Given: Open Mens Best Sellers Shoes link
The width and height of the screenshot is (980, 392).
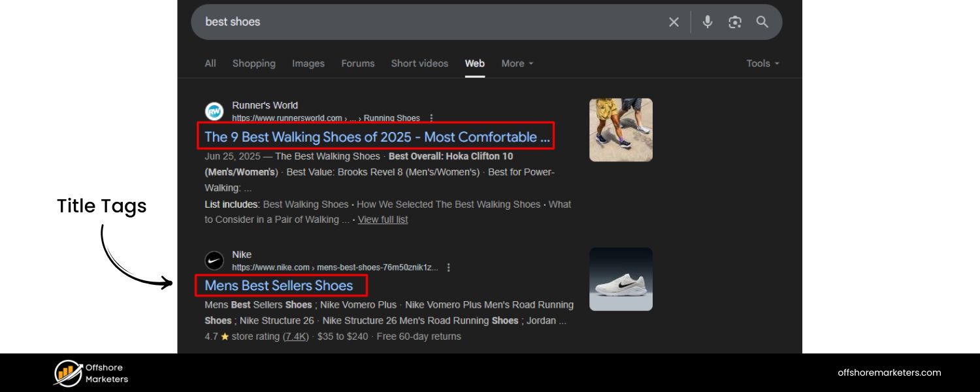Looking at the screenshot, I should [279, 286].
